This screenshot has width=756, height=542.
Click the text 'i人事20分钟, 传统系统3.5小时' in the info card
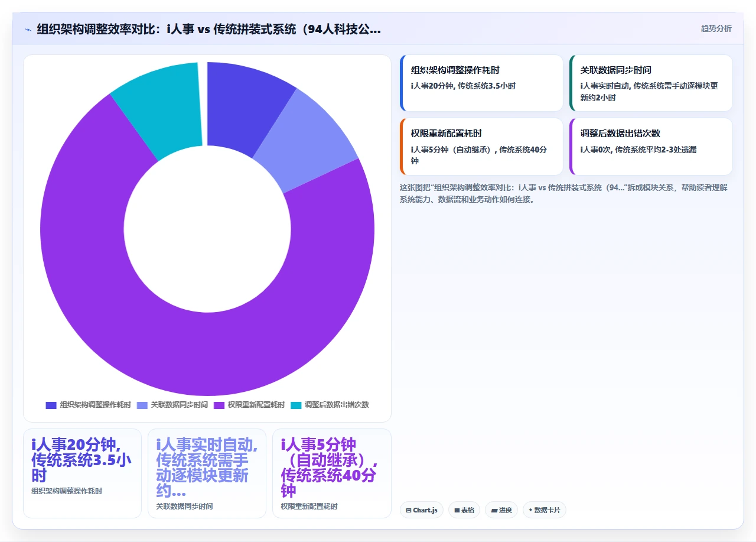(x=464, y=86)
